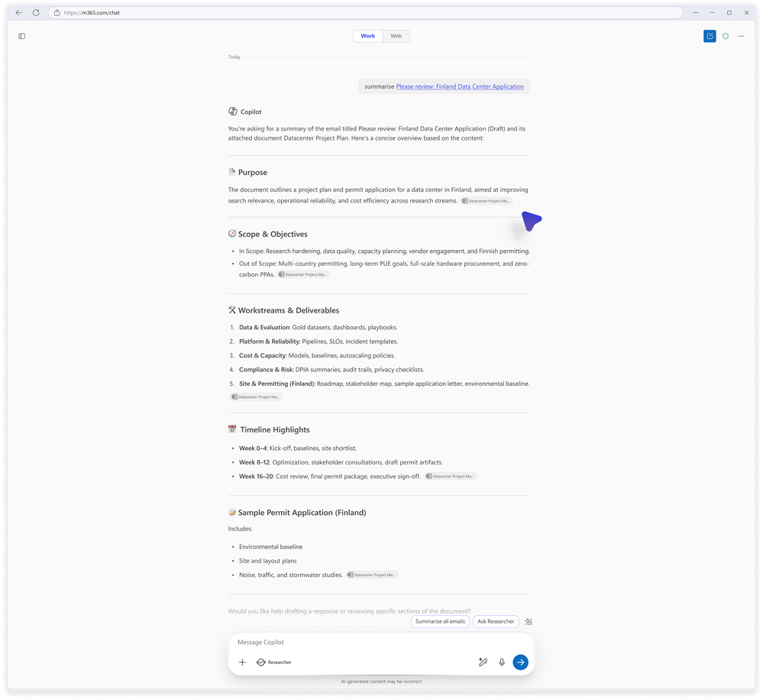Click the Ask Researcher button
Image resolution: width=763 pixels, height=700 pixels.
coord(496,621)
